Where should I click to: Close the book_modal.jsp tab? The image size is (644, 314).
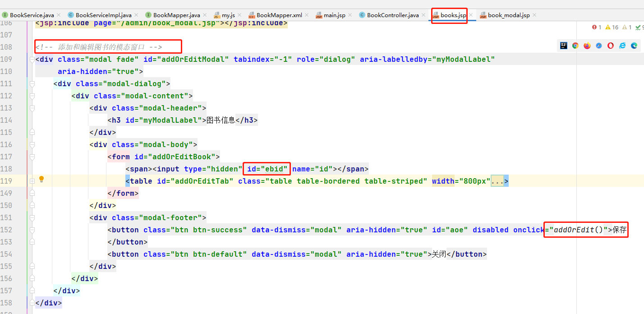pyautogui.click(x=535, y=15)
